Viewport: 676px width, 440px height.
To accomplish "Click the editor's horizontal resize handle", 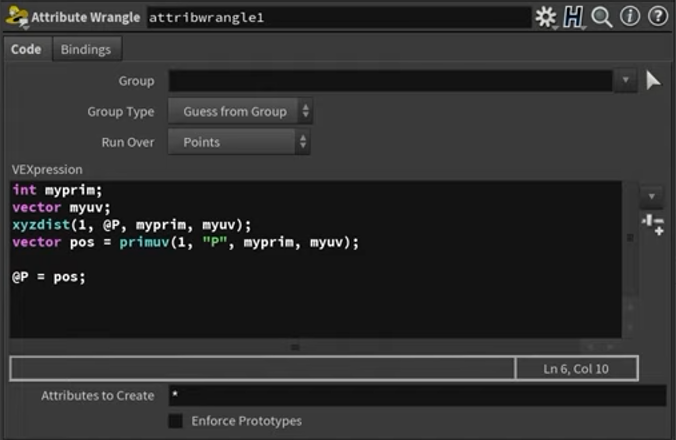I will click(295, 347).
